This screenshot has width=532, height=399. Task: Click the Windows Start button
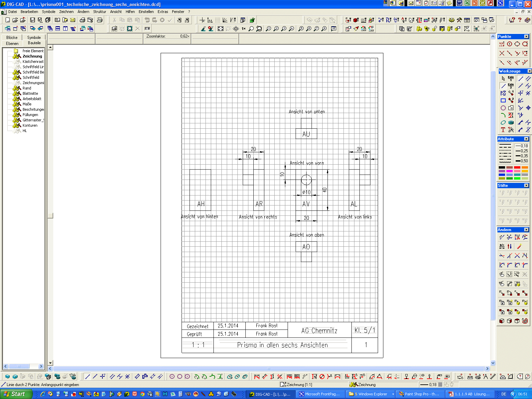click(16, 394)
